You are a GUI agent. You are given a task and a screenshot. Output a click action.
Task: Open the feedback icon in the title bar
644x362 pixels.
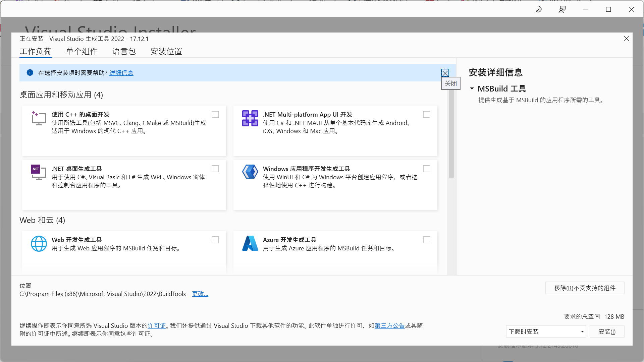pyautogui.click(x=562, y=9)
